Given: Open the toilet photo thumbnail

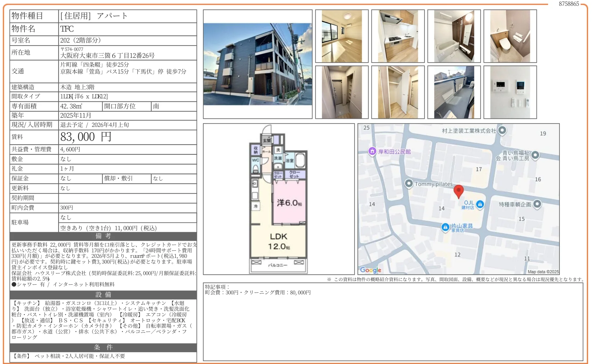Looking at the screenshot, I should 510,36.
